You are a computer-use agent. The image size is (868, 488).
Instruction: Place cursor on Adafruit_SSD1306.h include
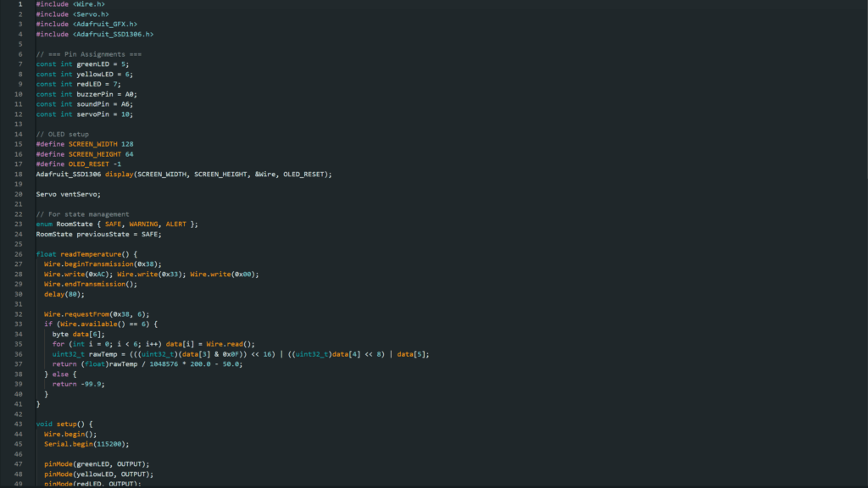pyautogui.click(x=112, y=35)
